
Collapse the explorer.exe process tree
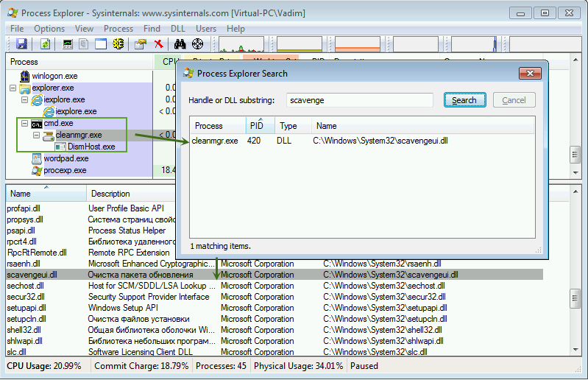click(13, 88)
